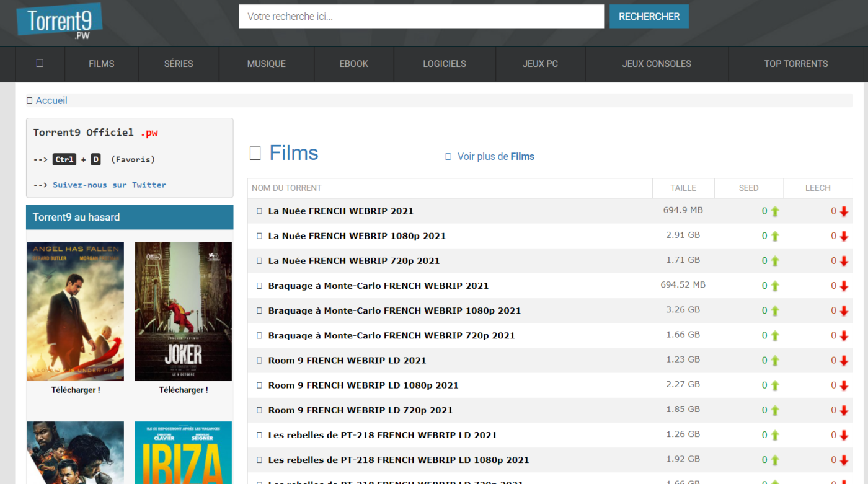Viewport: 868px width, 484px height.
Task: Click the icon before La Nuée FRENCH WEBRIP 2021
Action: tap(260, 211)
